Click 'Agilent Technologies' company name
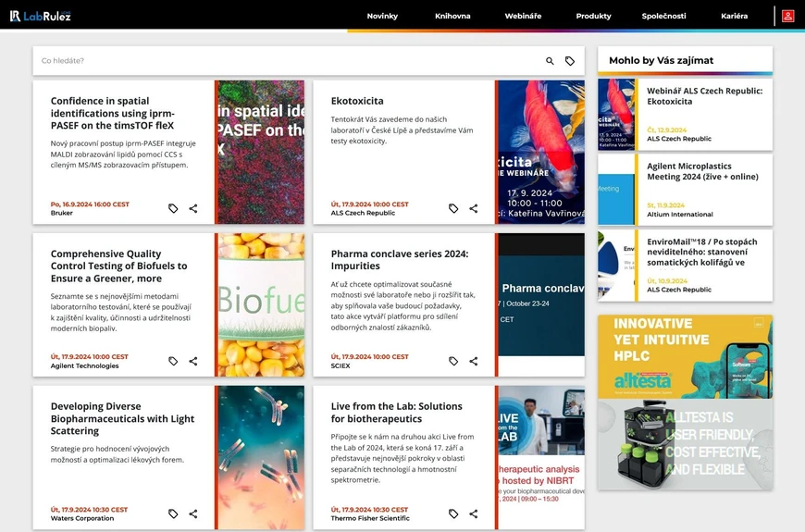This screenshot has height=532, width=805. (x=85, y=365)
